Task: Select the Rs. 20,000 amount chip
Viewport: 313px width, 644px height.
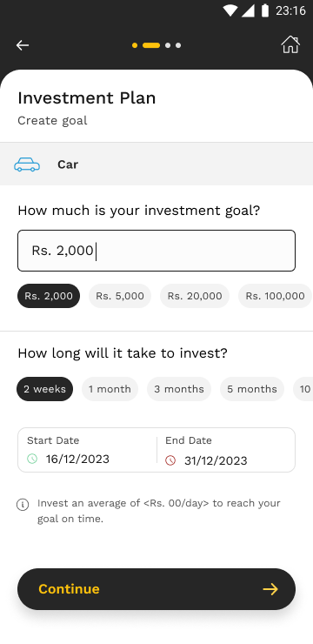Action: pyautogui.click(x=195, y=296)
